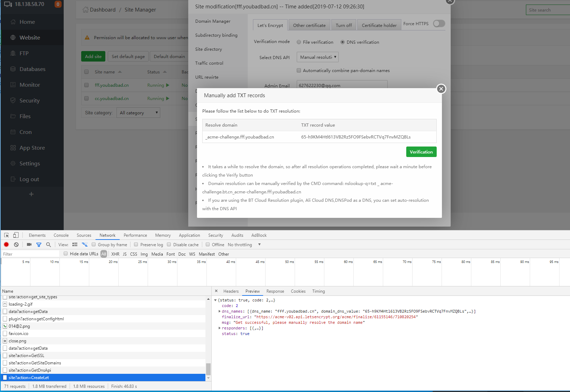Clear the network log with clear icon

point(16,244)
